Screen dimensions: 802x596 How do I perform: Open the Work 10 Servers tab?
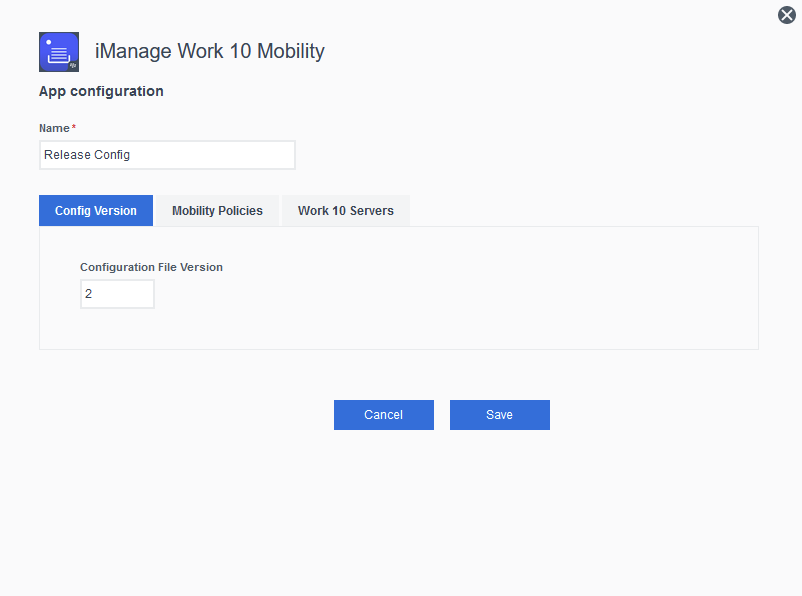click(345, 211)
